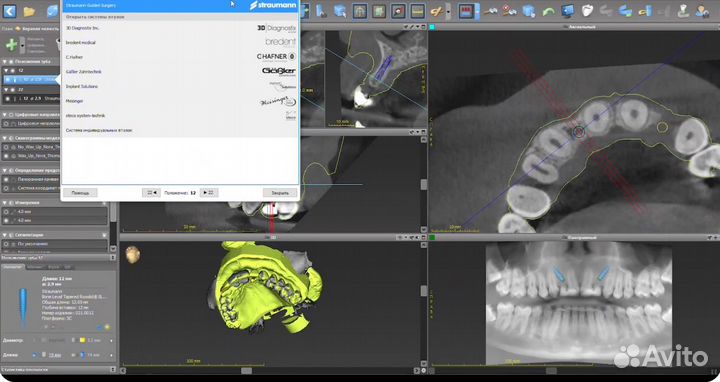Select steco system-technik entry
Screen dimensions: 720x382
[x=180, y=116]
